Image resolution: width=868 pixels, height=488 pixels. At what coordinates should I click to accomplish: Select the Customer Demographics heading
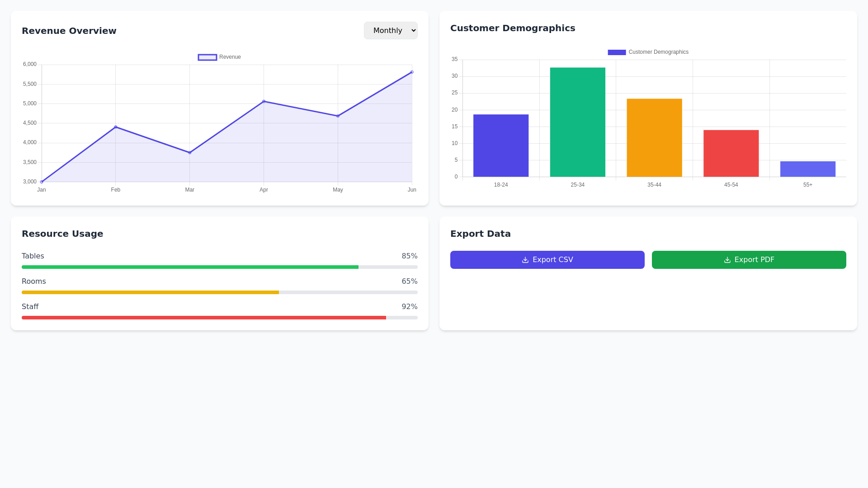pos(513,28)
